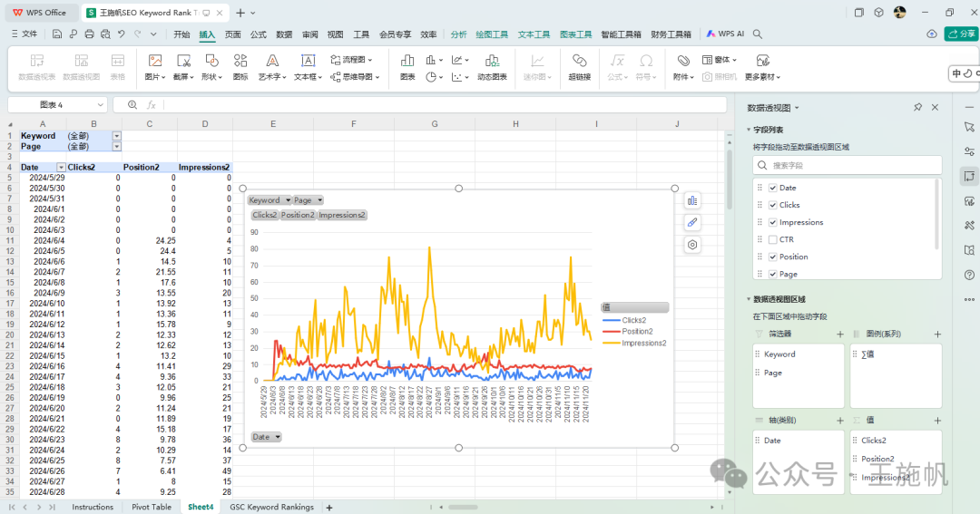Open the Date column filter dropdown
This screenshot has width=980, height=514.
click(x=61, y=168)
